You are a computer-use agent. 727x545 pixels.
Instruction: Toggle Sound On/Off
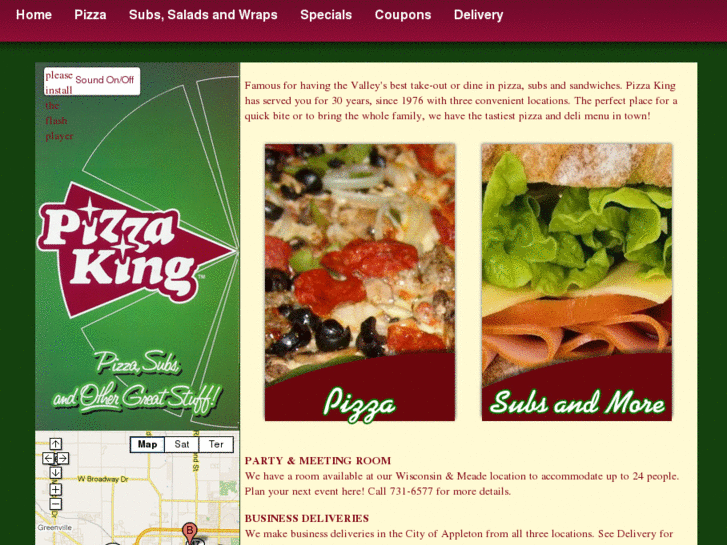[x=104, y=80]
